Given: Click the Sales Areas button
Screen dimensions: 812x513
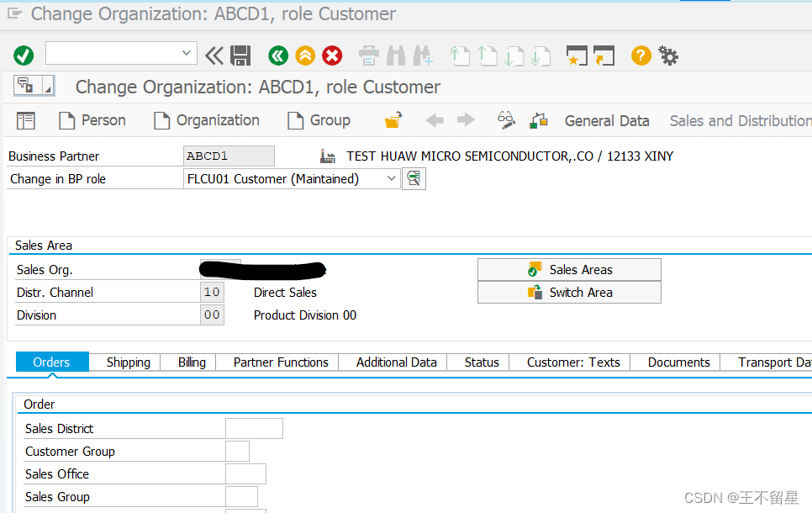Looking at the screenshot, I should tap(569, 269).
